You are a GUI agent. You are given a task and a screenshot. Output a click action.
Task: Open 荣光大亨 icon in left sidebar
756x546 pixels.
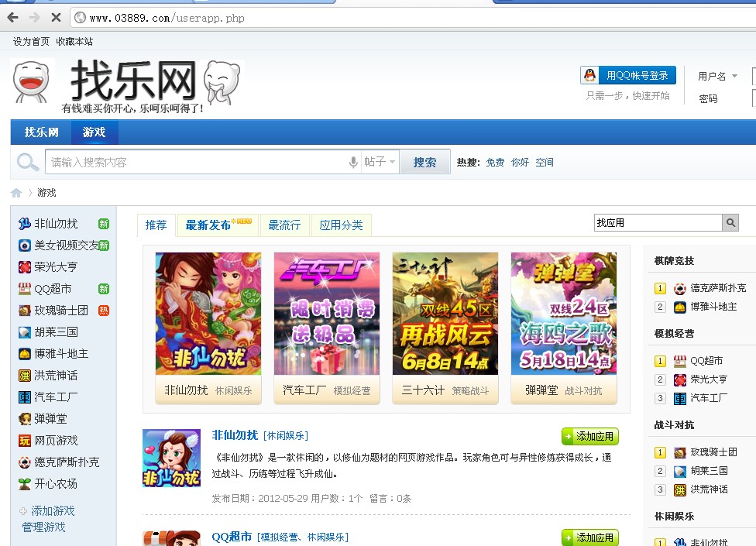click(x=25, y=267)
